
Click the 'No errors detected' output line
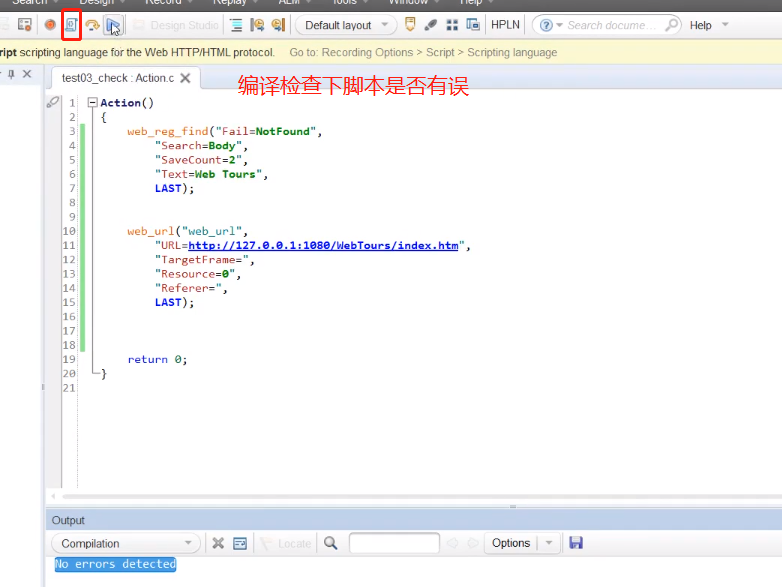(x=115, y=564)
